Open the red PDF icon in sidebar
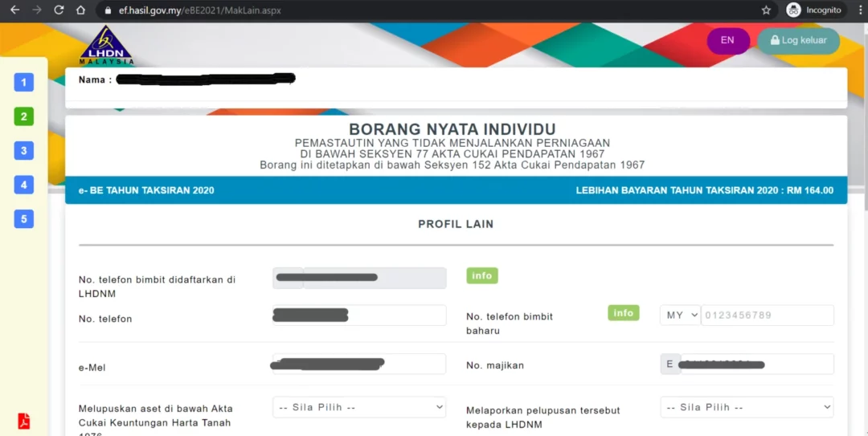This screenshot has width=868, height=436. click(x=24, y=421)
